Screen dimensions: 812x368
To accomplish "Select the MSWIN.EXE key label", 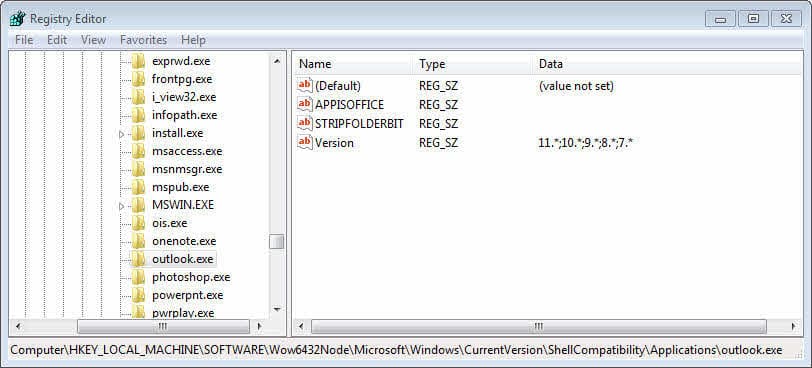I will click(183, 205).
